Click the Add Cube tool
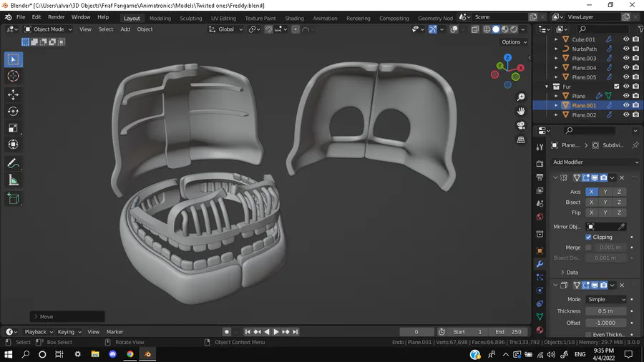Image resolution: width=644 pixels, height=362 pixels. tap(13, 199)
